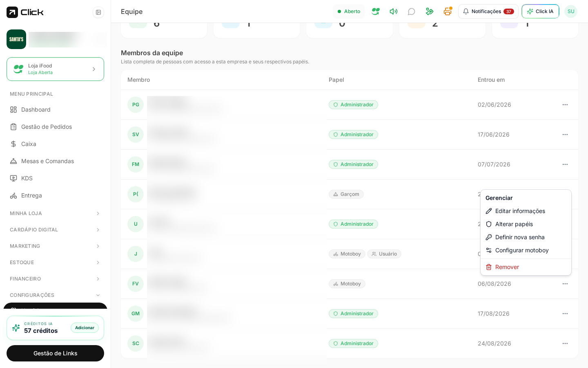Open the printer icon with orange dot
588x368 pixels.
(x=448, y=11)
